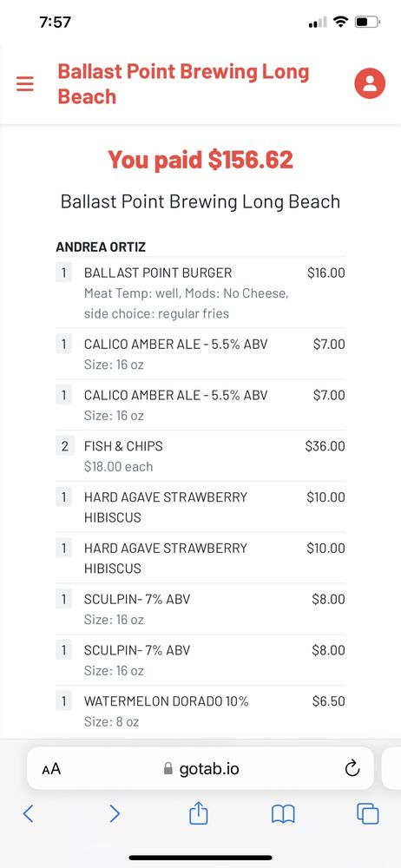Tap the quantity 2 badge for Fish & Chips
This screenshot has width=401, height=868.
pyautogui.click(x=64, y=446)
